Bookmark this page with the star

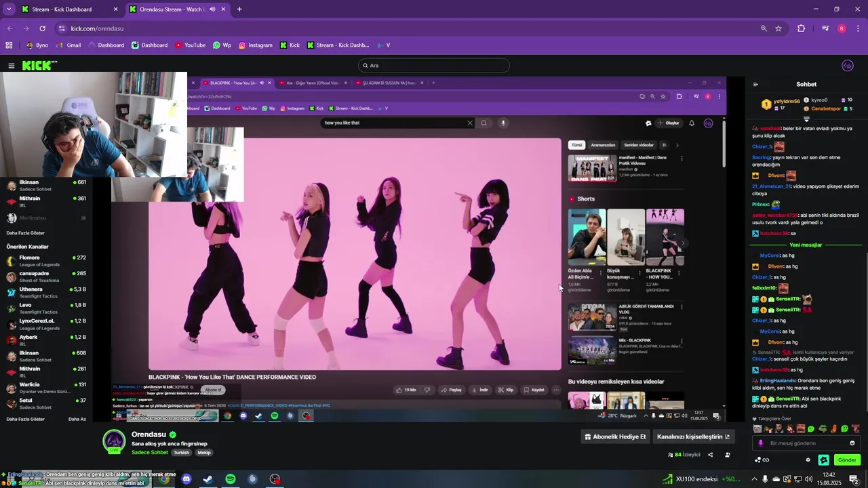[778, 28]
